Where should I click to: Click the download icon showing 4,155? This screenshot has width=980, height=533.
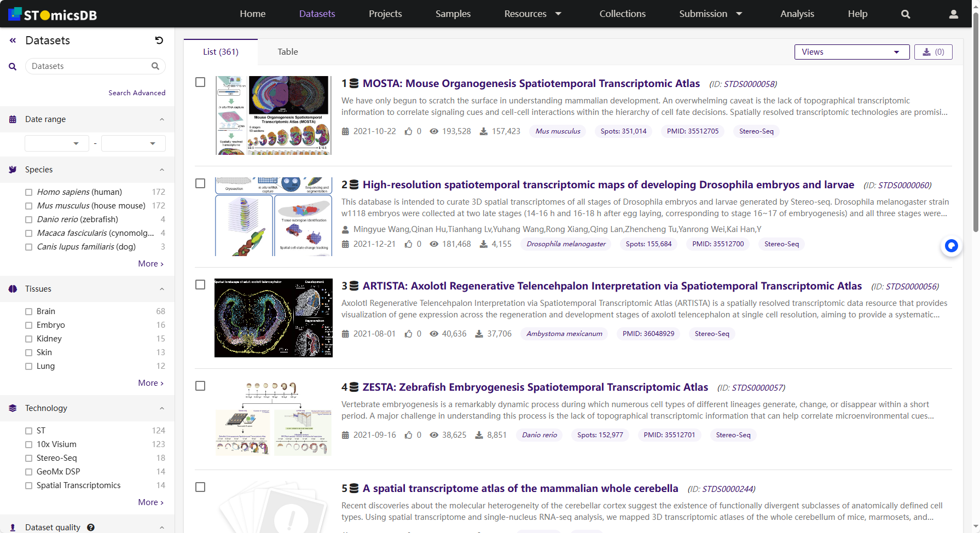click(484, 244)
